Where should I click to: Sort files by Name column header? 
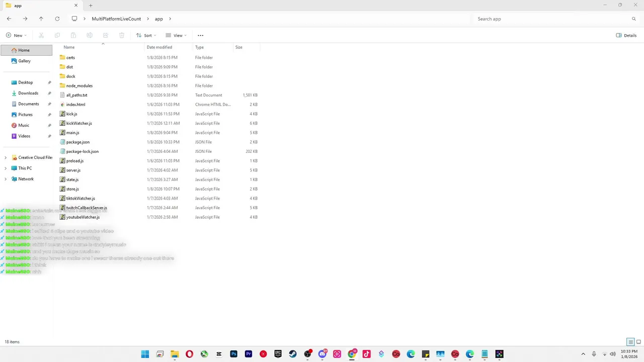(x=102, y=47)
